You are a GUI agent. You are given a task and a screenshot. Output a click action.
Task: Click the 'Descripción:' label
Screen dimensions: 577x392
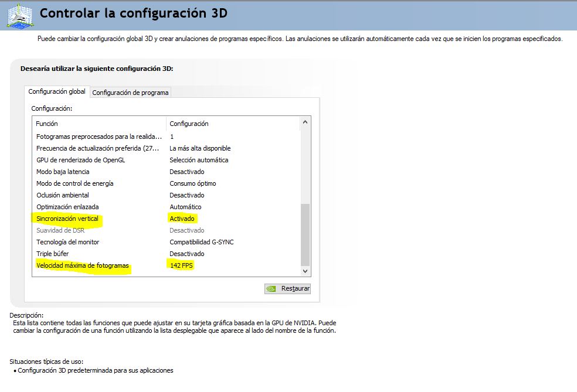pos(26,315)
